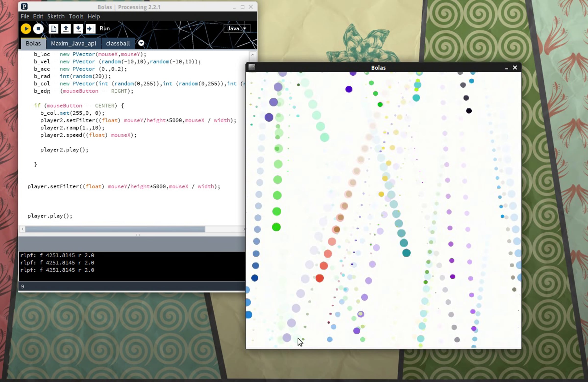Image resolution: width=588 pixels, height=382 pixels.
Task: Click the red ball in Bolas canvas
Action: pos(319,278)
